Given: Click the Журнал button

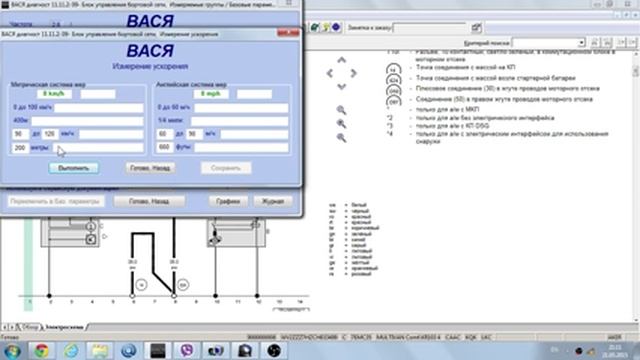Looking at the screenshot, I should pyautogui.click(x=273, y=201).
